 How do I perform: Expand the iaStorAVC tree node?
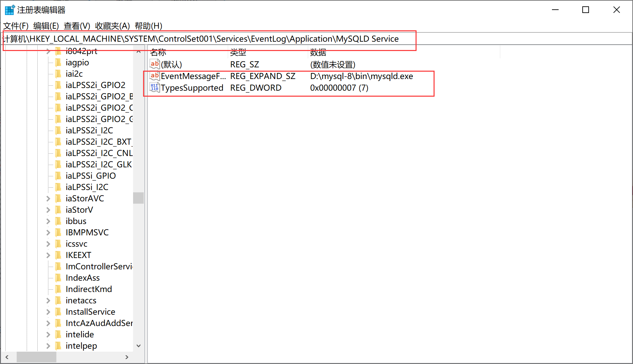click(x=48, y=198)
